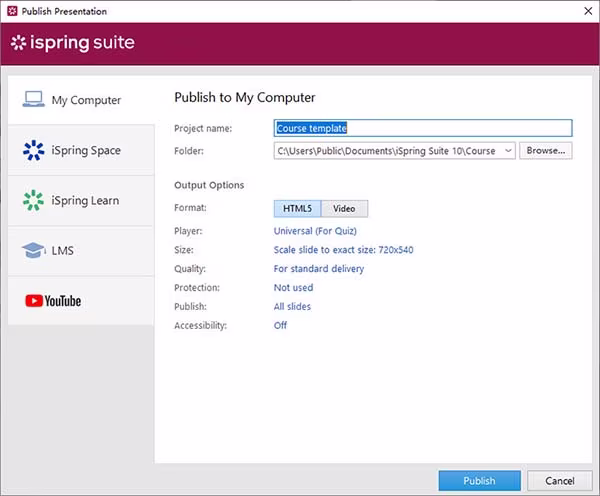
Task: Open For standard delivery quality link
Action: pos(319,269)
